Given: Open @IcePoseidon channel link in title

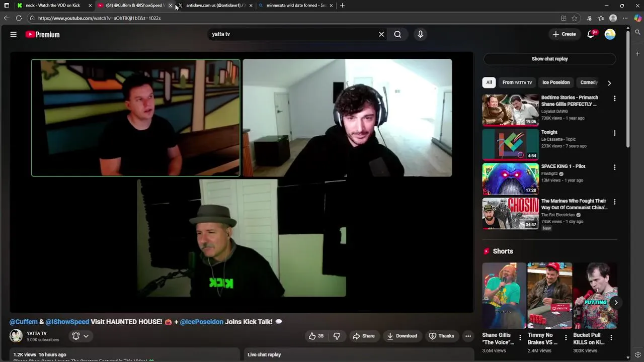Looking at the screenshot, I should pos(201,322).
